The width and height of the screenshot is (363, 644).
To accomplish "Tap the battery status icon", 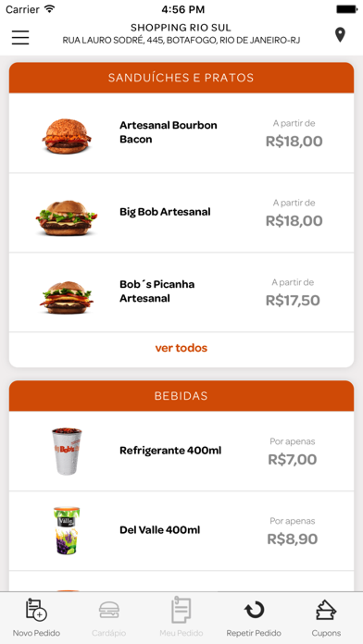I will (347, 9).
